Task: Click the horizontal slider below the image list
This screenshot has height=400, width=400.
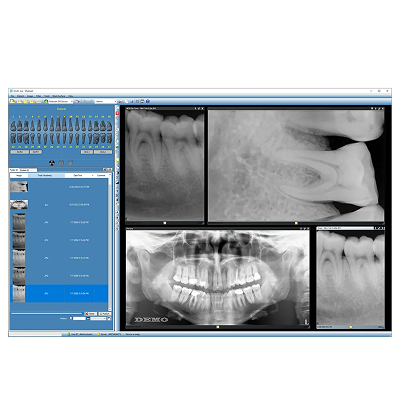Action: point(47,314)
